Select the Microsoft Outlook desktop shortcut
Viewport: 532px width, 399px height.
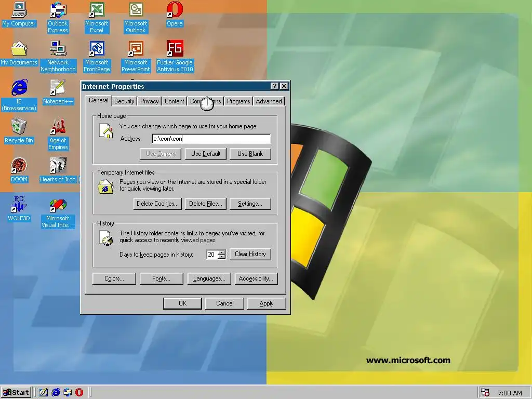(136, 18)
